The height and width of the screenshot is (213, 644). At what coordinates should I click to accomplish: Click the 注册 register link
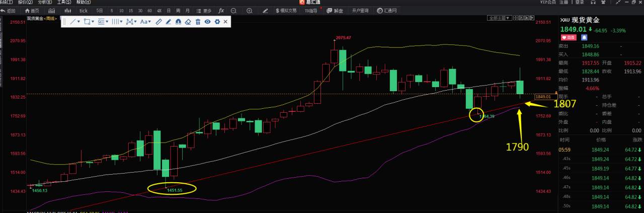(563, 2)
